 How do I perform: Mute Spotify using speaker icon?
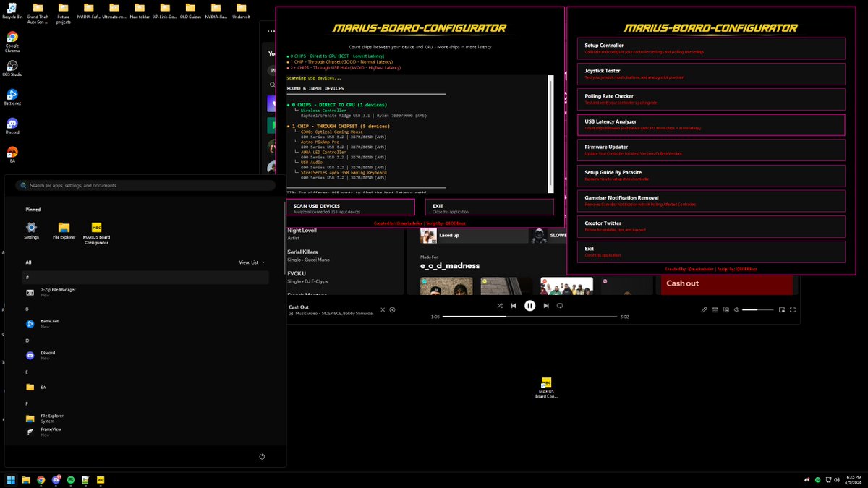tap(736, 309)
